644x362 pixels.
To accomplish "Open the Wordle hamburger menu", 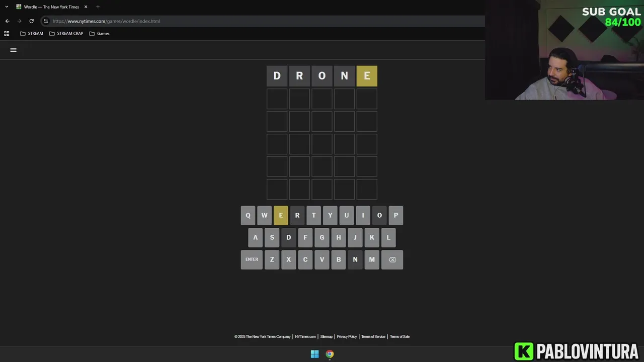I will tap(14, 50).
